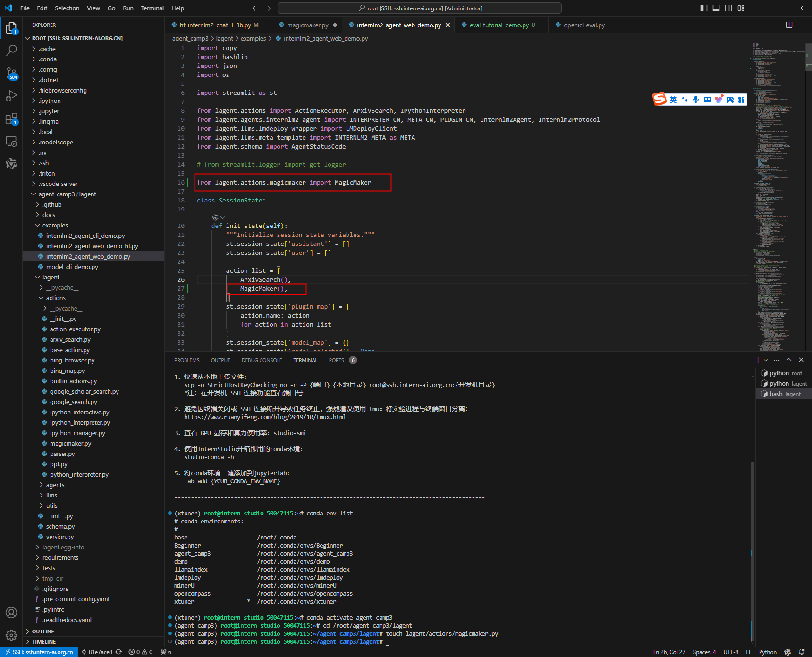Collapse the agent_camp3/lagent folder
The image size is (812, 657).
click(x=93, y=194)
